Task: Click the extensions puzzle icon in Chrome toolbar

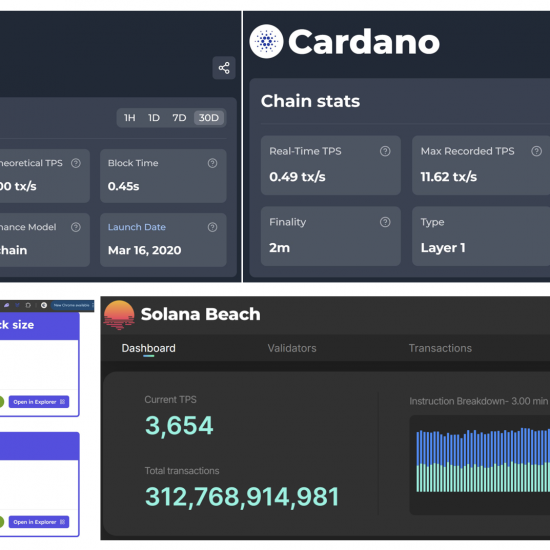Action: click(x=28, y=305)
